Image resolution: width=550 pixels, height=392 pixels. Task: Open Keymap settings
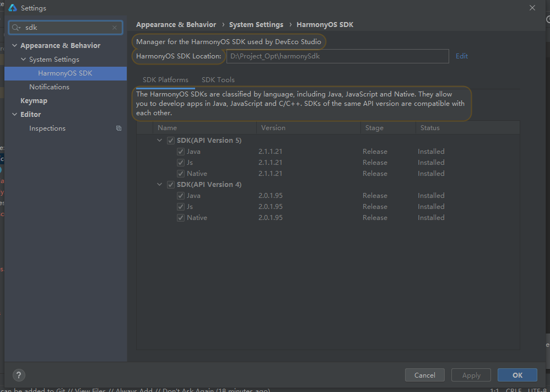click(x=34, y=101)
